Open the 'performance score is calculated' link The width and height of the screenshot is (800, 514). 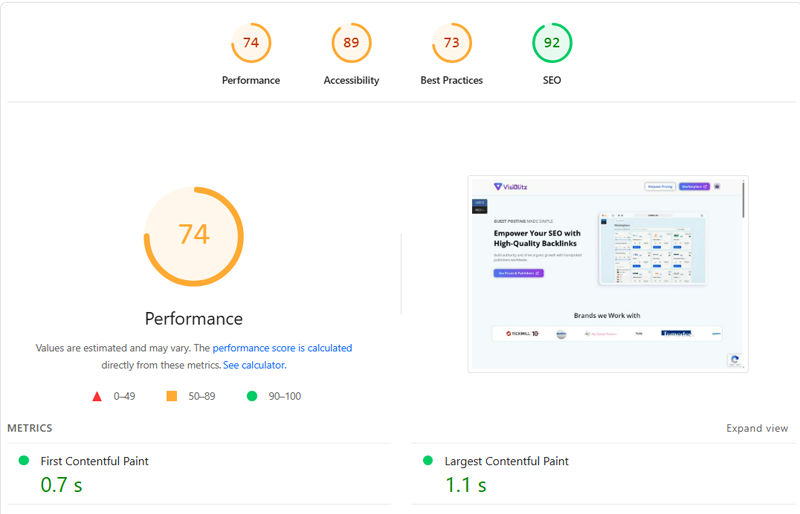(282, 348)
